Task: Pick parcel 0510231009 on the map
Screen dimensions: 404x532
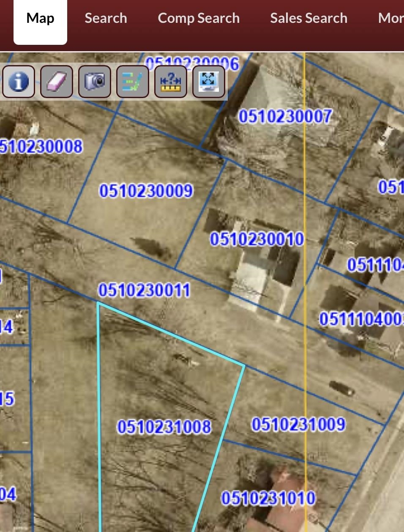Action: pyautogui.click(x=298, y=424)
